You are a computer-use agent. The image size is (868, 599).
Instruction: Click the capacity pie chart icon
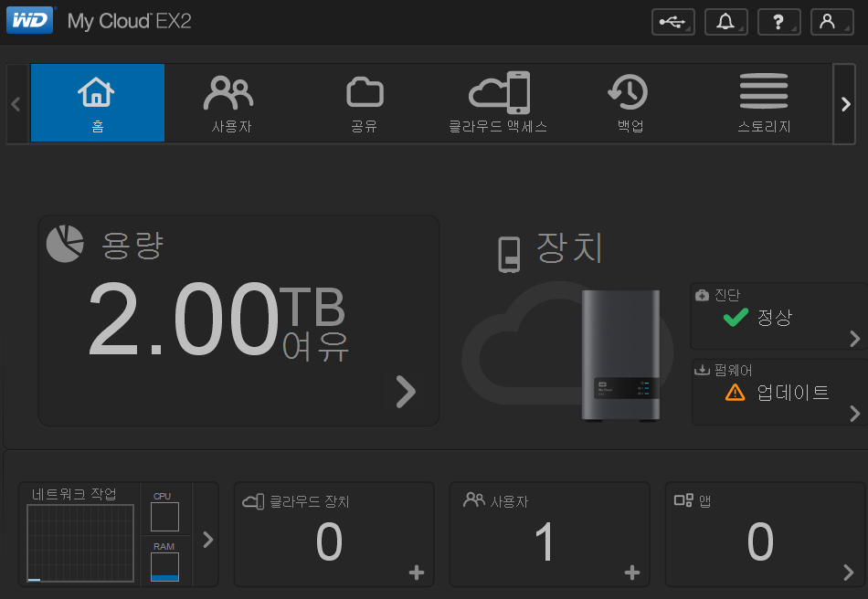(x=65, y=244)
